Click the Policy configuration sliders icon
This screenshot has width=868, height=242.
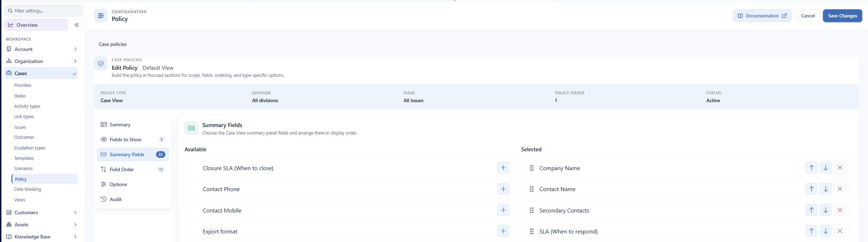101,16
